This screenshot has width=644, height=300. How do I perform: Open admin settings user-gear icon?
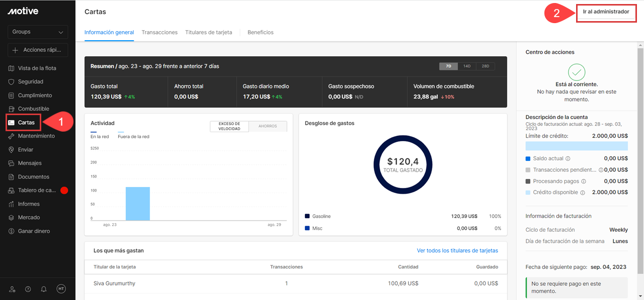(12, 289)
